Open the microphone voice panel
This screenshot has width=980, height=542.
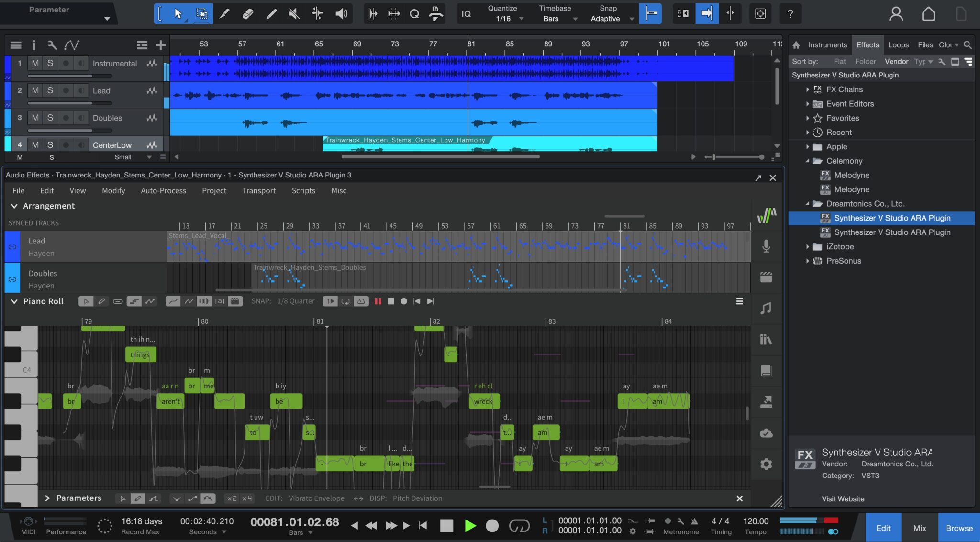point(766,246)
